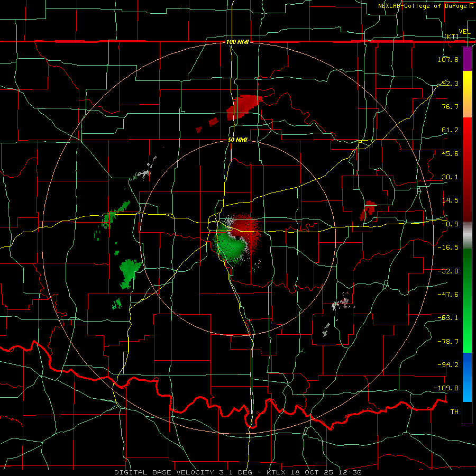
Task: Click the VEL legend heading
Action: coord(464,32)
